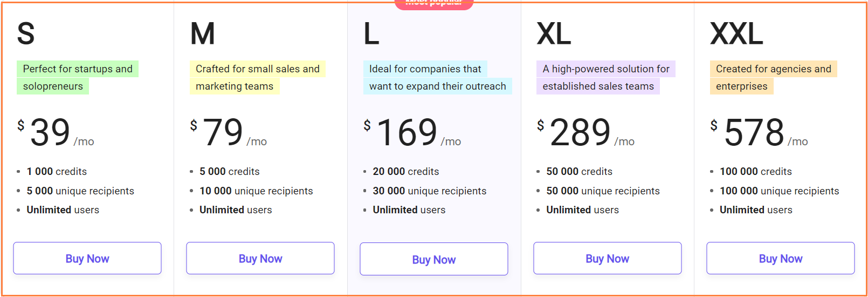868x297 pixels.
Task: Click Buy Now for the XXL plan
Action: coord(781,258)
